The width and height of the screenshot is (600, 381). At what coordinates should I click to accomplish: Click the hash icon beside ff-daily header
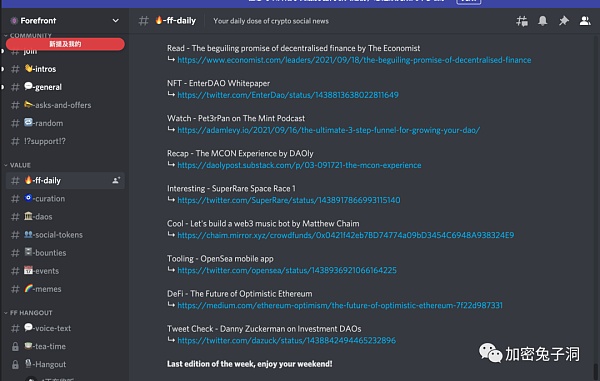pyautogui.click(x=143, y=21)
